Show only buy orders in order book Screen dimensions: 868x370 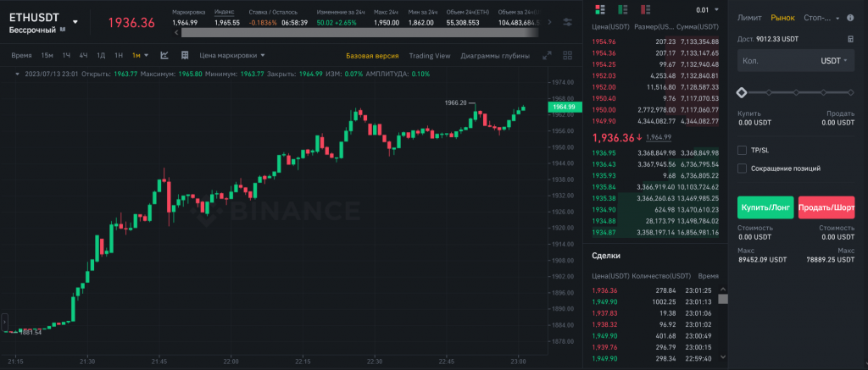[x=624, y=9]
